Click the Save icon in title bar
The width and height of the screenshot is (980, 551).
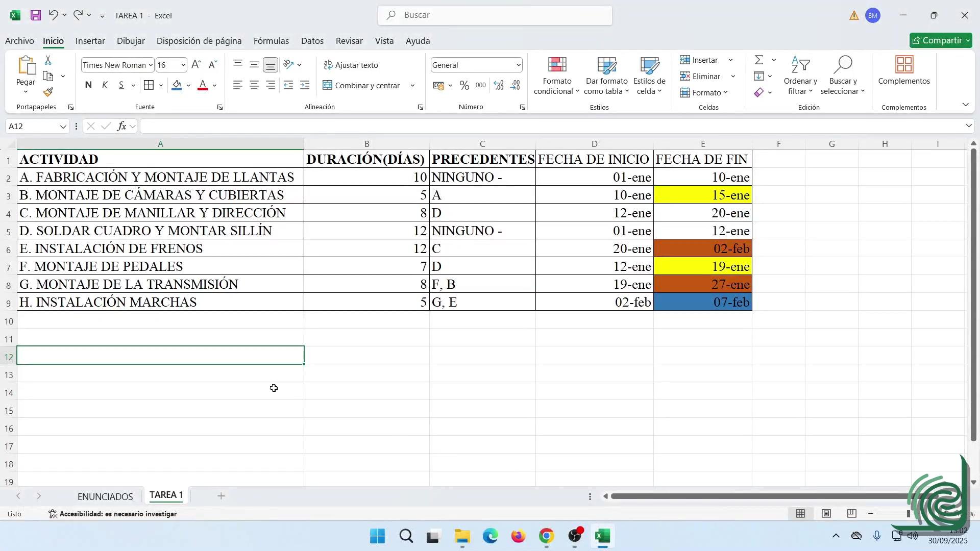(x=36, y=15)
